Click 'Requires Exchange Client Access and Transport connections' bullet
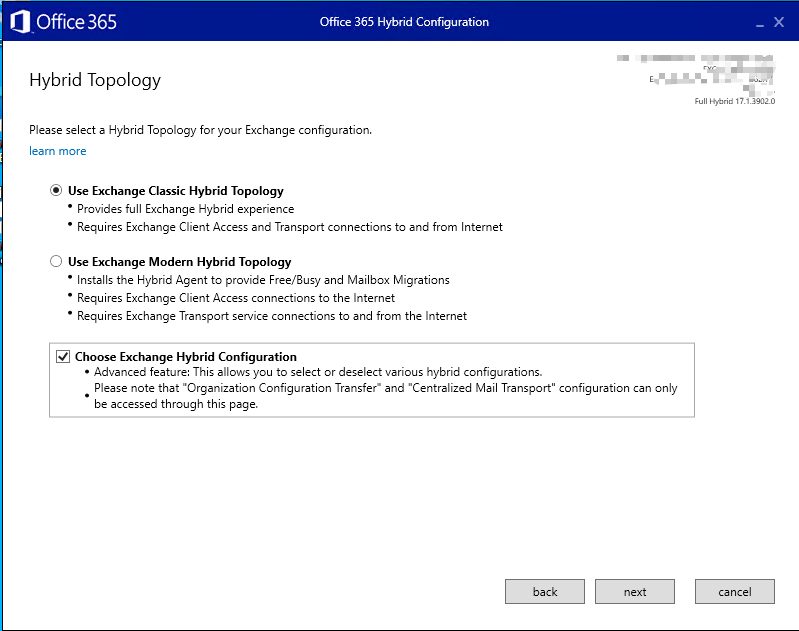This screenshot has width=799, height=631. pyautogui.click(x=289, y=227)
